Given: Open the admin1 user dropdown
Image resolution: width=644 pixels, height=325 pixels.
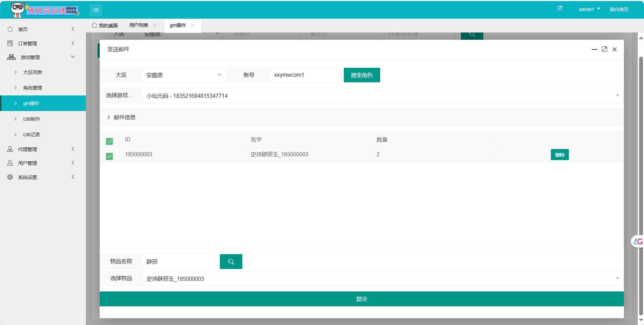Looking at the screenshot, I should (589, 9).
